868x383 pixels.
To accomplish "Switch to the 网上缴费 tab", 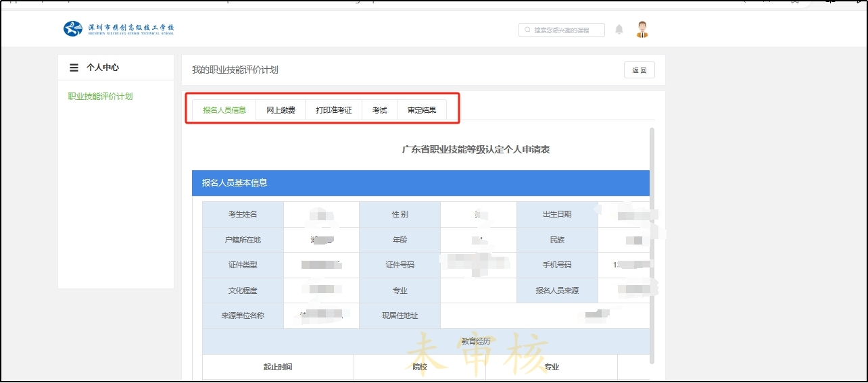I will pyautogui.click(x=281, y=110).
